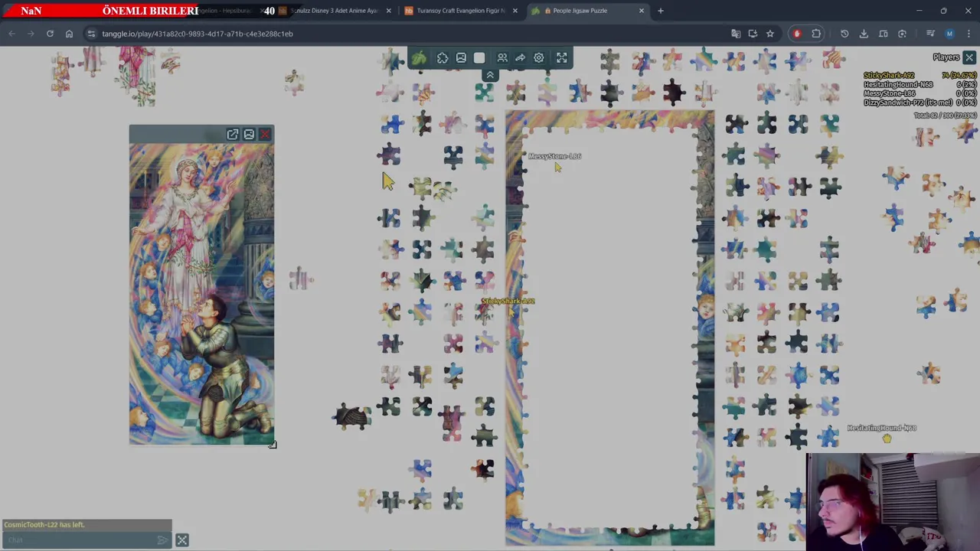Pop out the reference image window

[233, 135]
